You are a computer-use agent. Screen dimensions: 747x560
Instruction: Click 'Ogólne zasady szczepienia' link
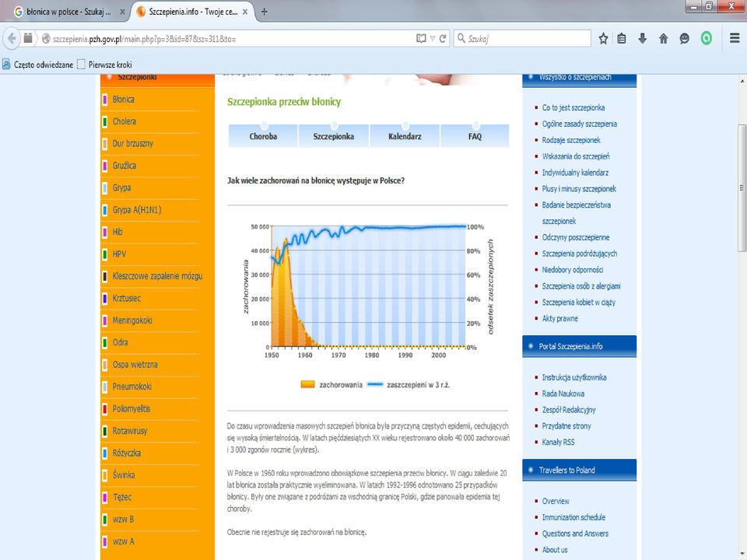579,124
